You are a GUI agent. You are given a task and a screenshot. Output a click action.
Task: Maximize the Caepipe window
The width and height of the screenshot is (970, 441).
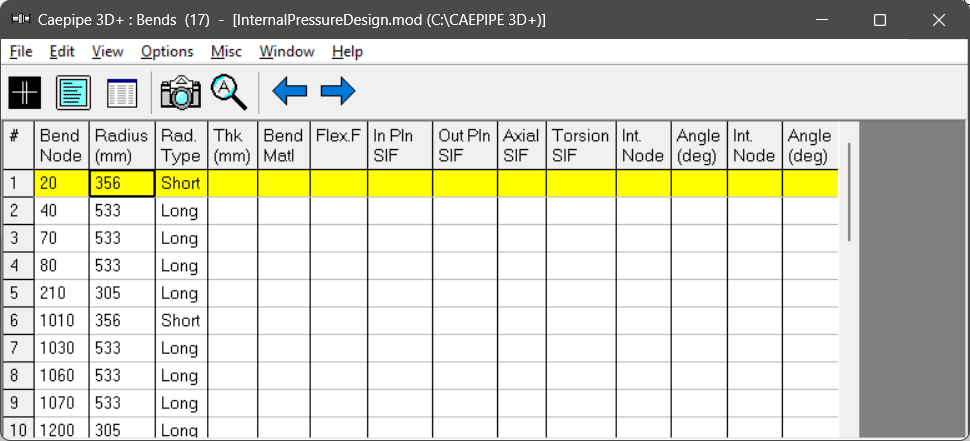[880, 20]
